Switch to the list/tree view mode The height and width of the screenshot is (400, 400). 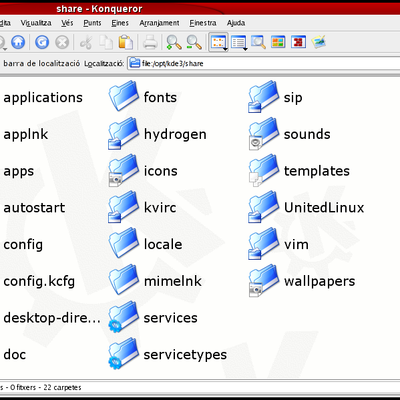pyautogui.click(x=237, y=42)
